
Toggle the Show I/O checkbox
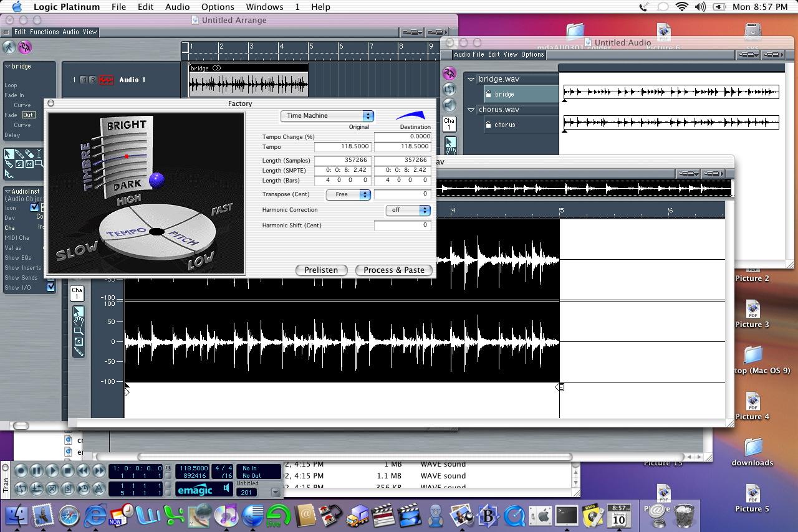[x=51, y=287]
